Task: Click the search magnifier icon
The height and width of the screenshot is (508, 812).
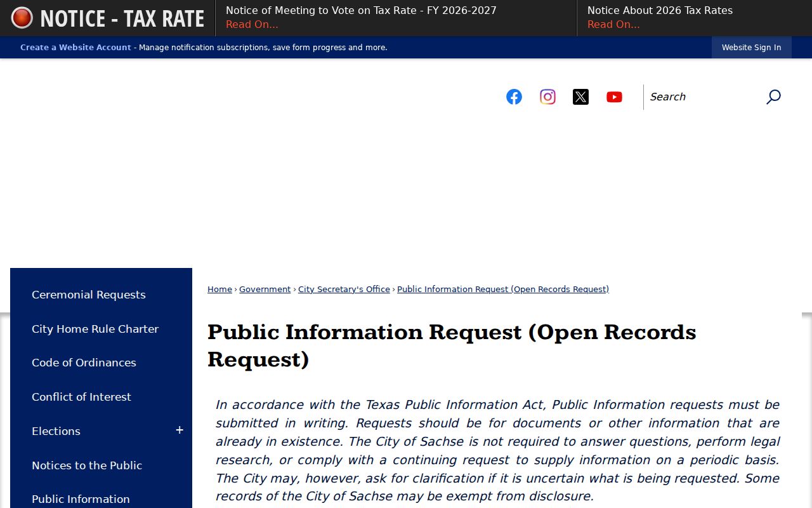Action: pos(773,97)
